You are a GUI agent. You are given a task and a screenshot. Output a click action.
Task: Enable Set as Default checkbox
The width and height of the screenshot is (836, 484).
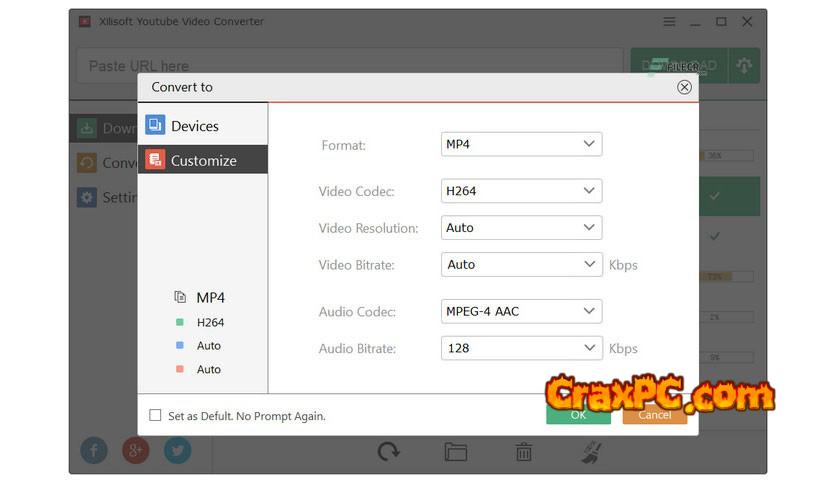[155, 415]
